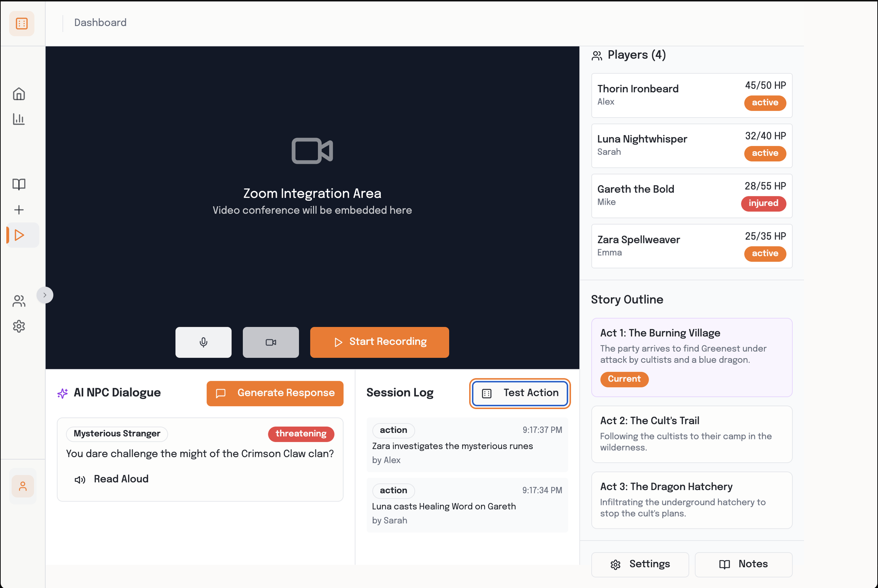Toggle the camera video button

(x=270, y=342)
